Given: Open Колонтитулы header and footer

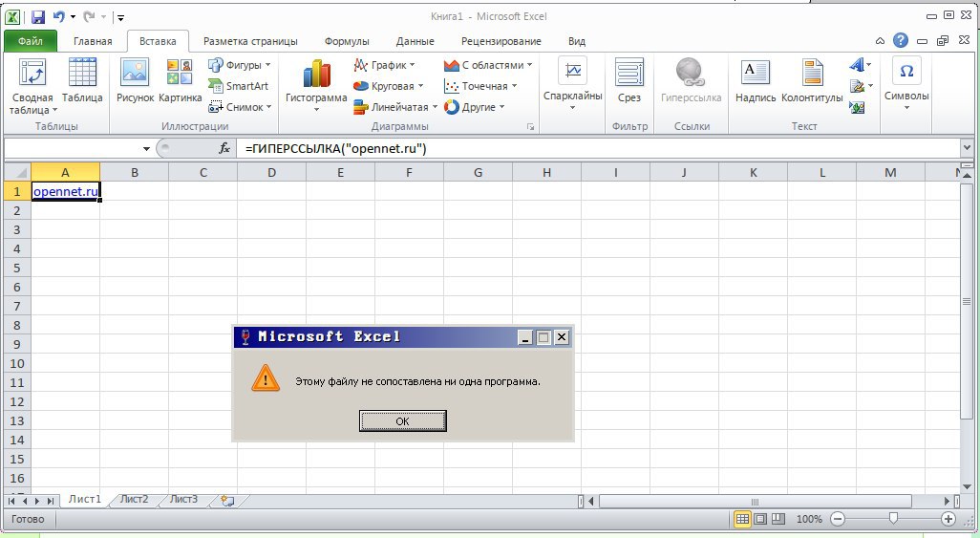Looking at the screenshot, I should tap(812, 80).
